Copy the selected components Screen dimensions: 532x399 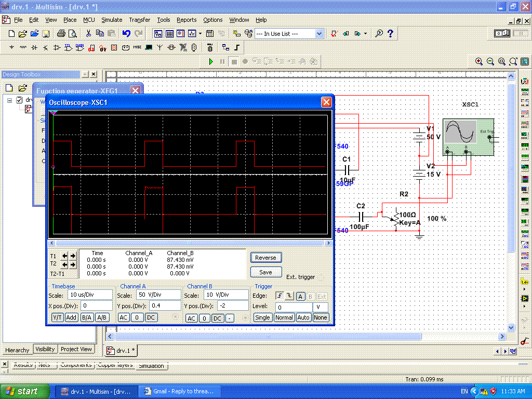tap(100, 33)
